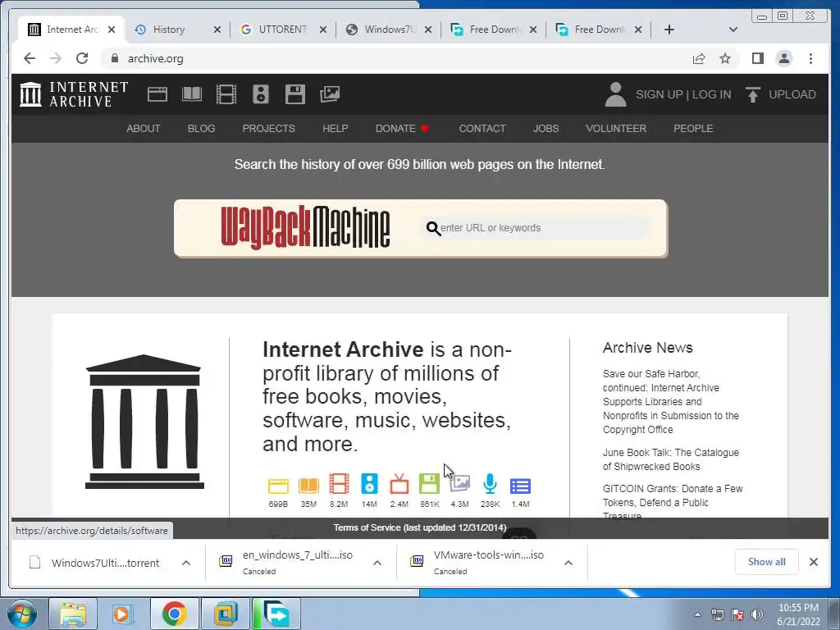Open the BLOG menu item

(201, 129)
